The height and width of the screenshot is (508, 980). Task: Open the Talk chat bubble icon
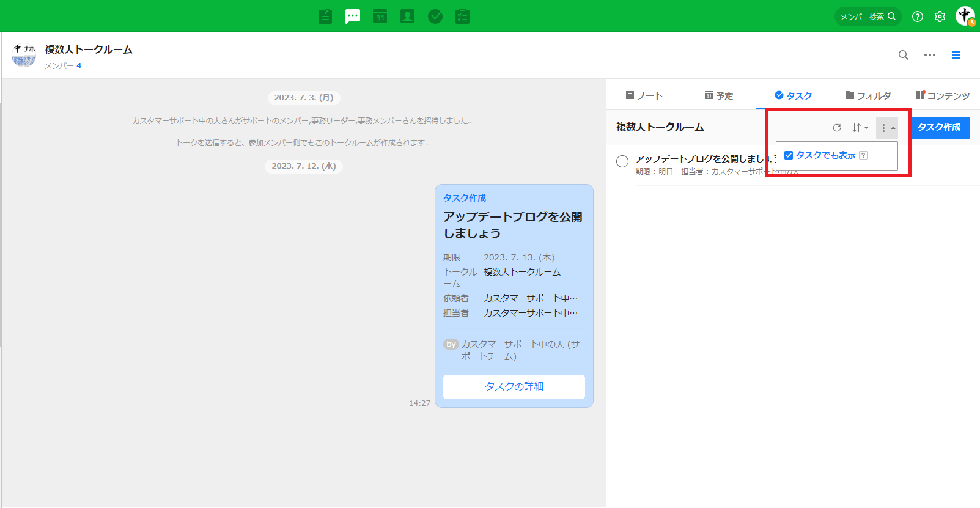353,17
